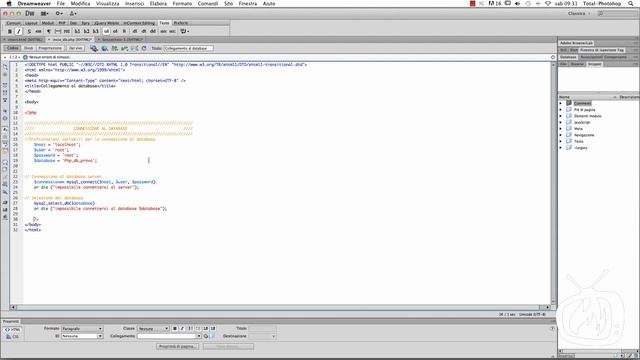Screen dimensions: 640x360
Task: Expand the JavaScript snippets folder
Action: 560,122
